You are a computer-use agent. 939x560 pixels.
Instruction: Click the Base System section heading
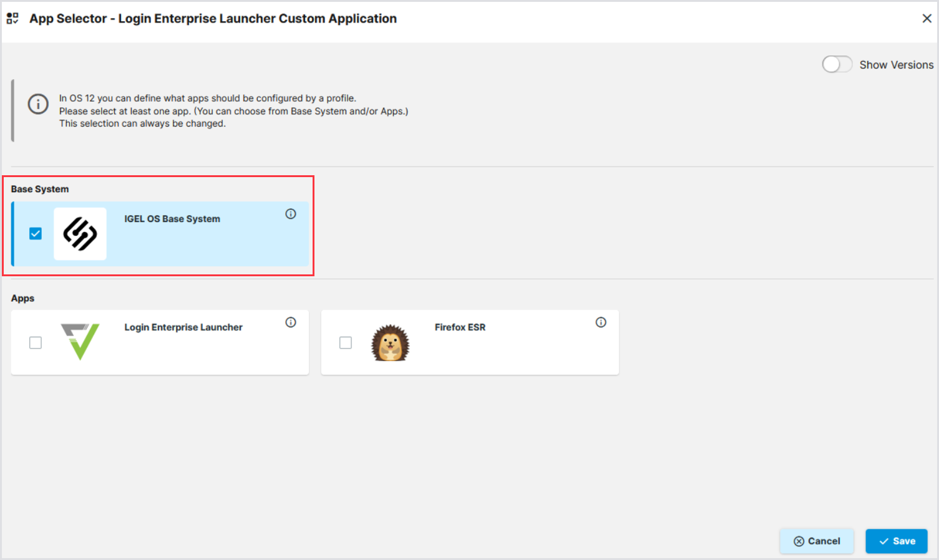40,189
